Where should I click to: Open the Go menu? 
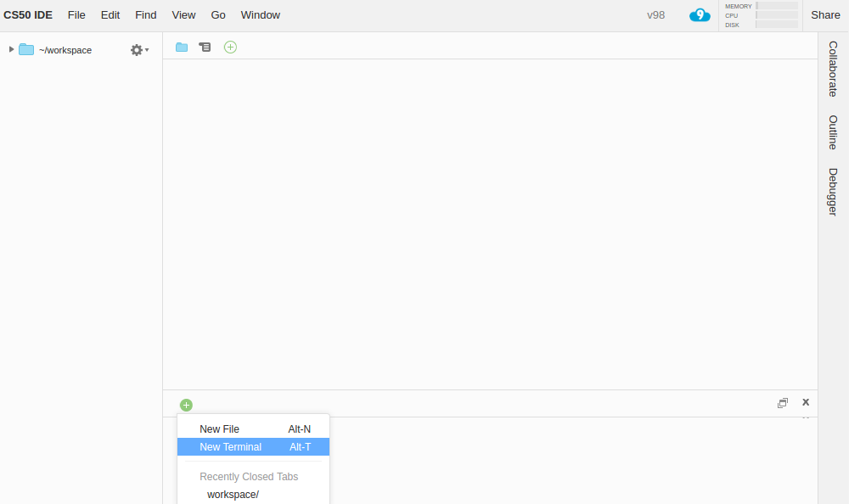point(218,15)
